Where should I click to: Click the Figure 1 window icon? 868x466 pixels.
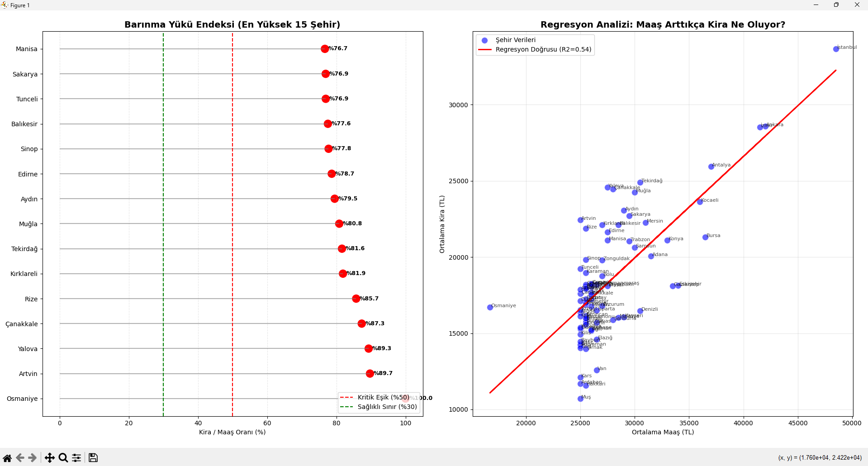click(x=5, y=5)
